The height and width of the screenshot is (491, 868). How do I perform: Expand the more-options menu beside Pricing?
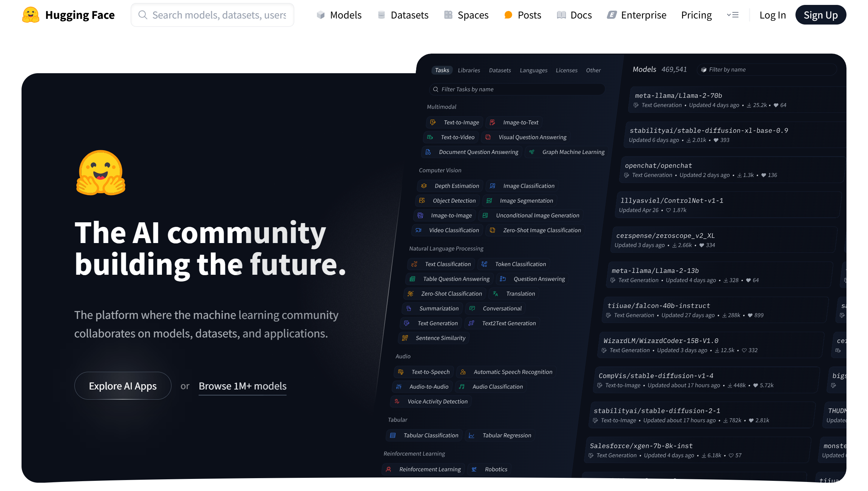click(732, 15)
